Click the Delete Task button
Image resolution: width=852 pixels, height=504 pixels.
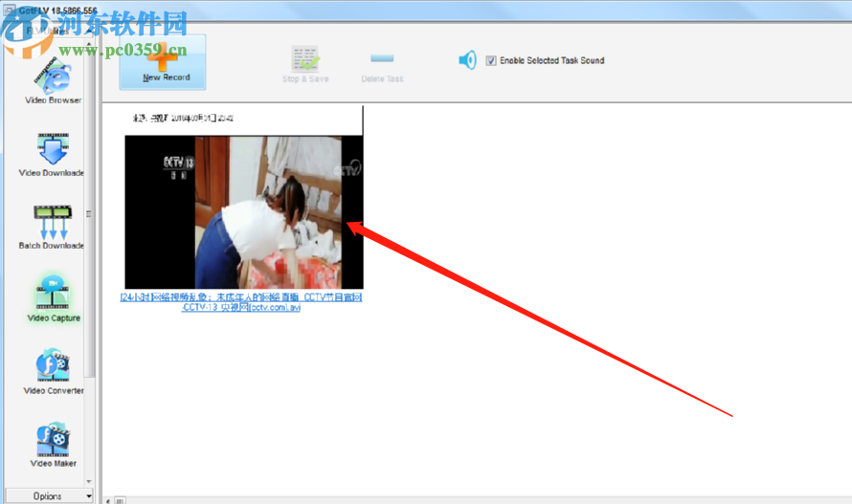383,67
